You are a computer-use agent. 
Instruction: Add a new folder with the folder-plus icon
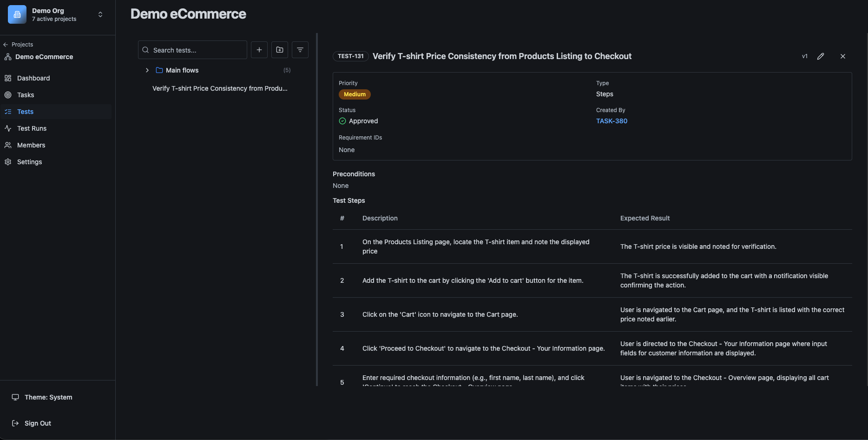(279, 50)
